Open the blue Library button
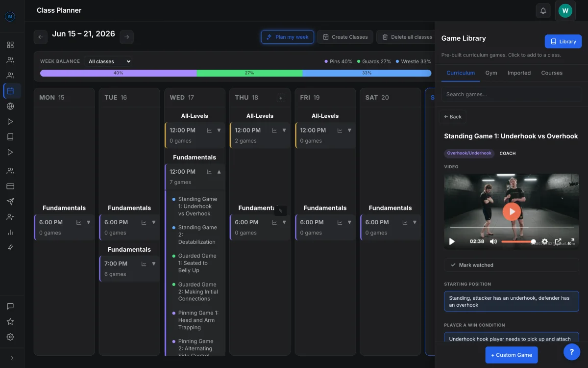Image resolution: width=588 pixels, height=368 pixels. (x=563, y=41)
